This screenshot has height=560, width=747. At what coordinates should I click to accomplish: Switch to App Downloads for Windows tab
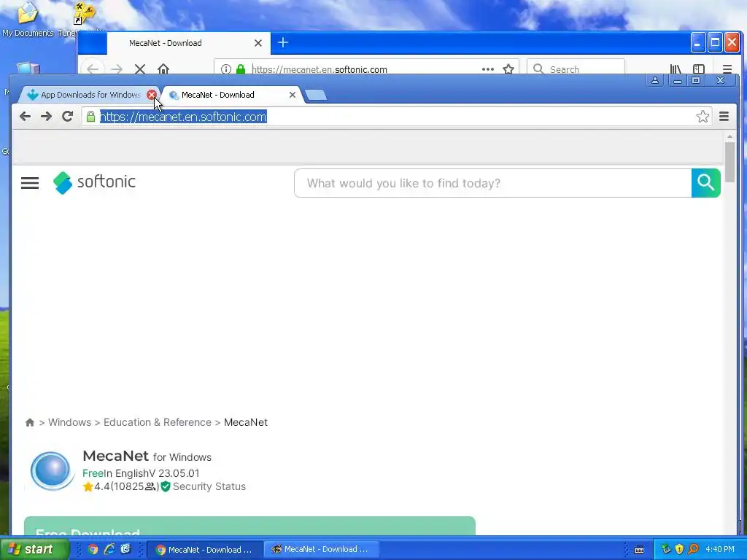[86, 95]
